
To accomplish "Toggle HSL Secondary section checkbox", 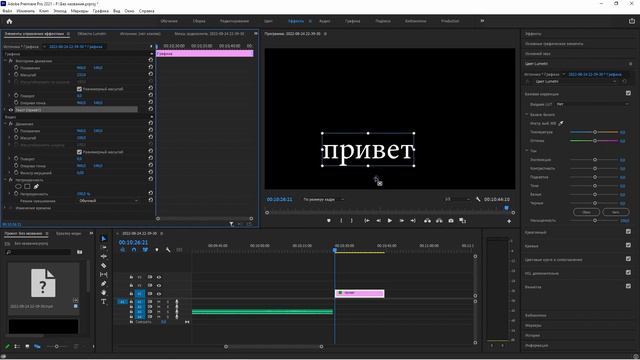I will click(x=628, y=272).
